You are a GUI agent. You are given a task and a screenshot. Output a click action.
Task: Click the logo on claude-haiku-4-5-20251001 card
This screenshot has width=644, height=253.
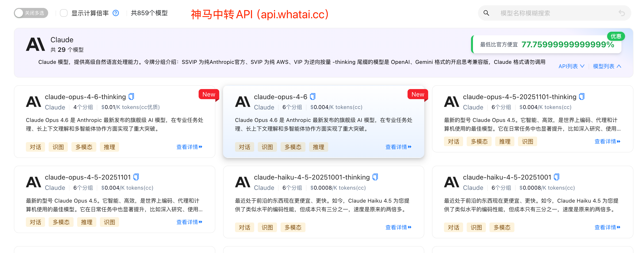coord(452,182)
